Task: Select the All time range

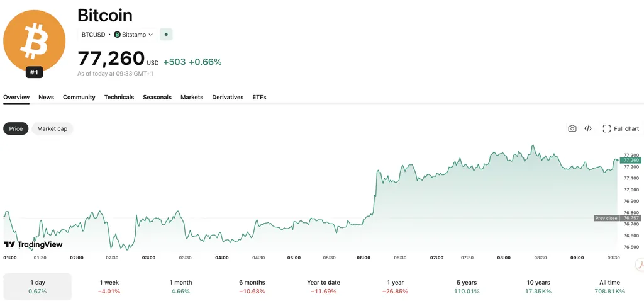Action: pyautogui.click(x=609, y=287)
